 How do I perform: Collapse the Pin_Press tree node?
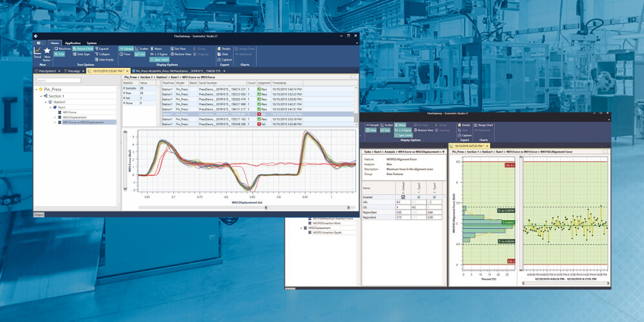pos(37,90)
